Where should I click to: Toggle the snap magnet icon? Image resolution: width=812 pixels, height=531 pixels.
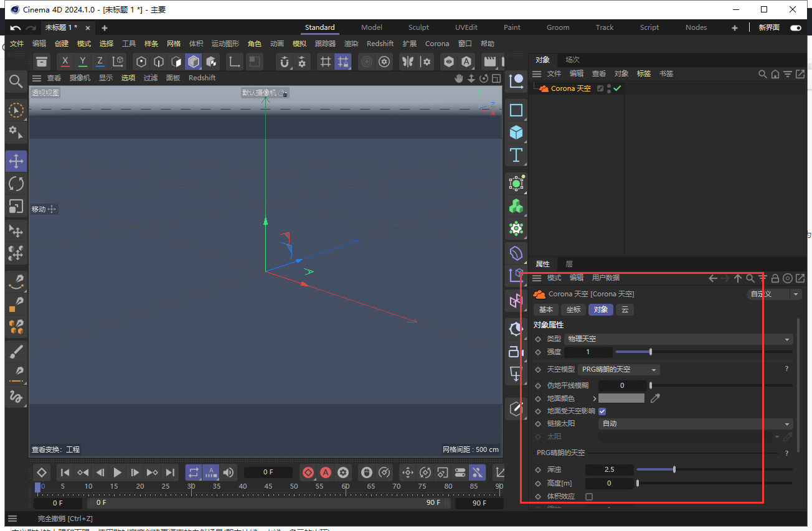[x=285, y=62]
